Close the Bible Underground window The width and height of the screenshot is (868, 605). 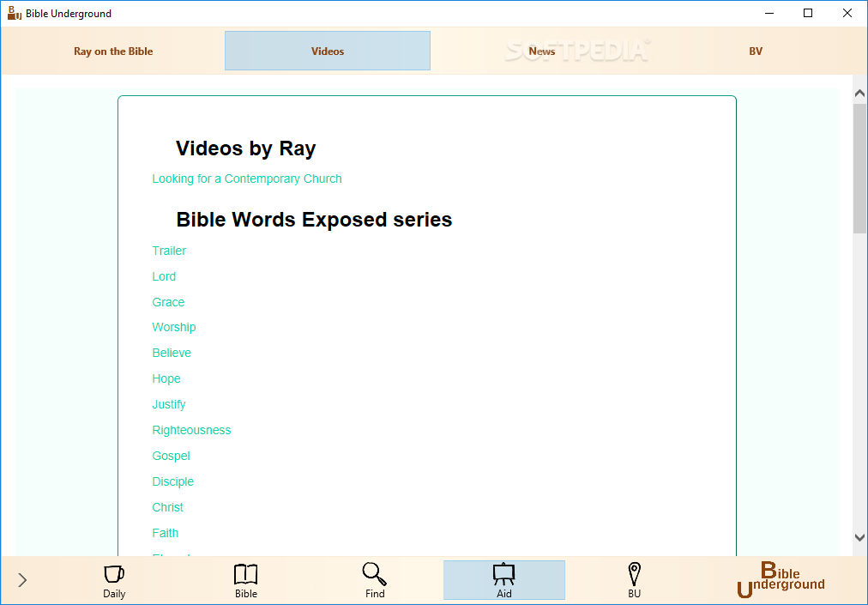coord(847,13)
